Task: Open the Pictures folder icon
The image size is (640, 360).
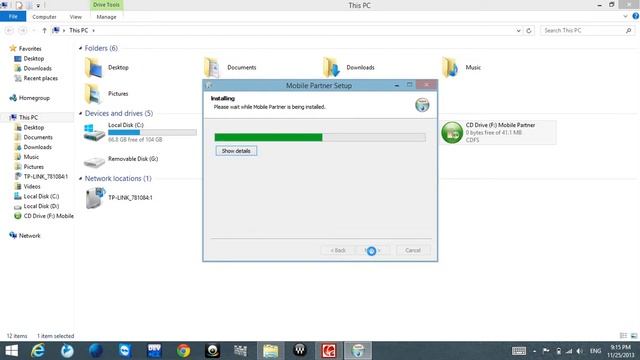Action: (x=93, y=93)
